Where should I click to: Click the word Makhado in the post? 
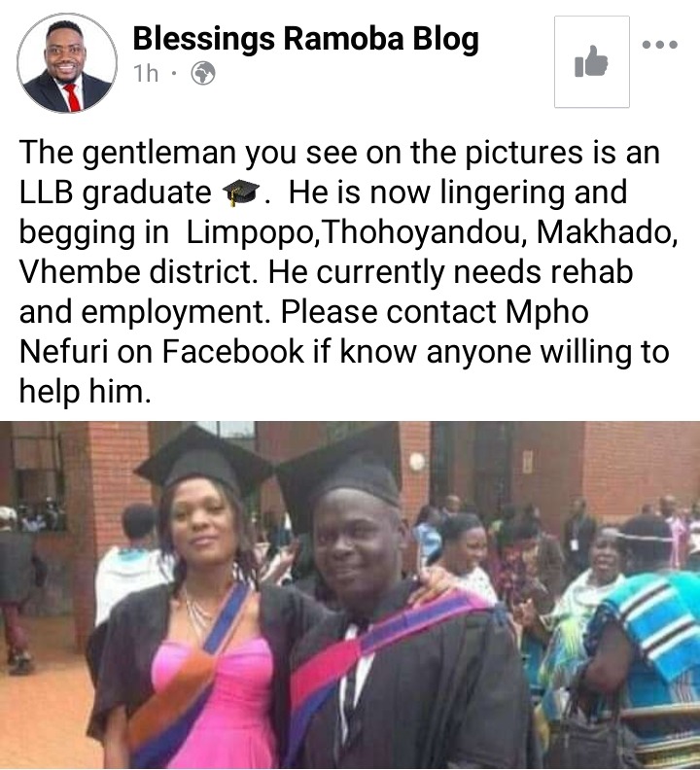(x=608, y=231)
